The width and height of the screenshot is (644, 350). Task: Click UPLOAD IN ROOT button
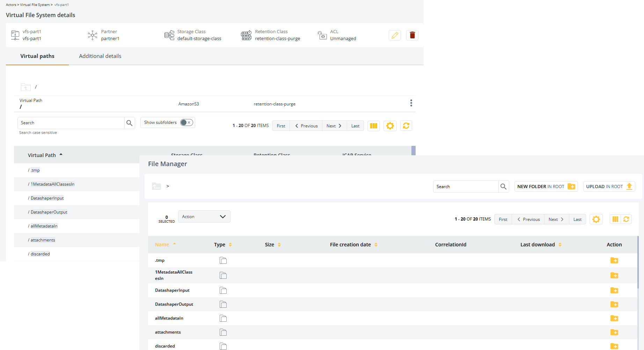[609, 187]
